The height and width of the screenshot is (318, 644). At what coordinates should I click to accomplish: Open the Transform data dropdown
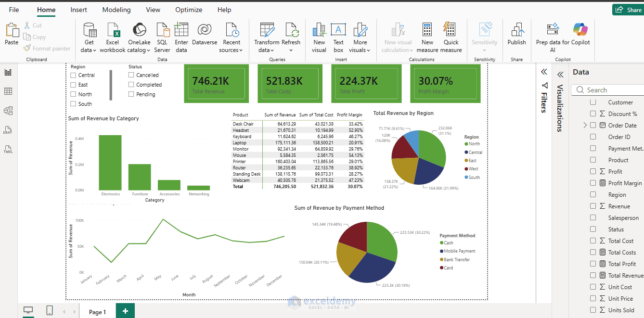pos(267,50)
